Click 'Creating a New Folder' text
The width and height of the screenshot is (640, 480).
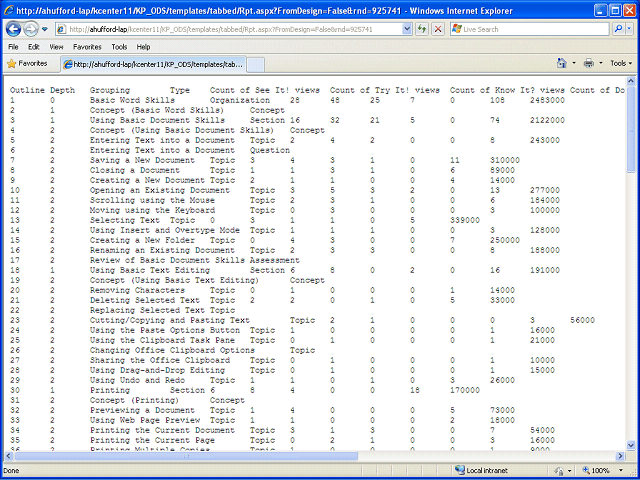(142, 240)
